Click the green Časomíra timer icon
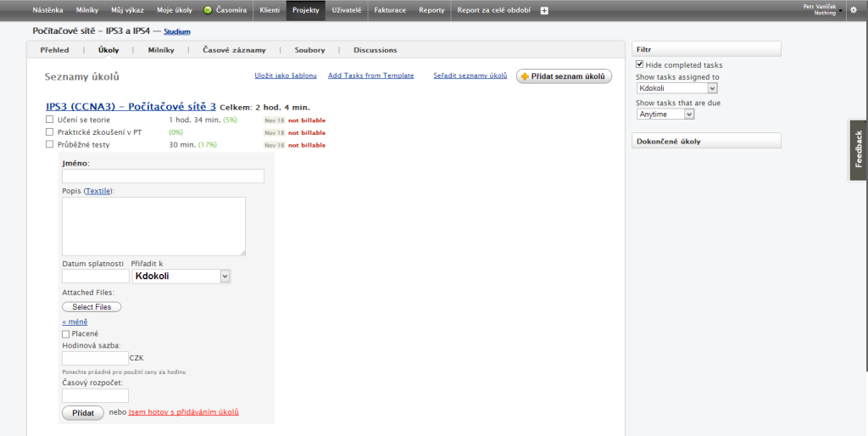This screenshot has width=868, height=436. point(209,10)
